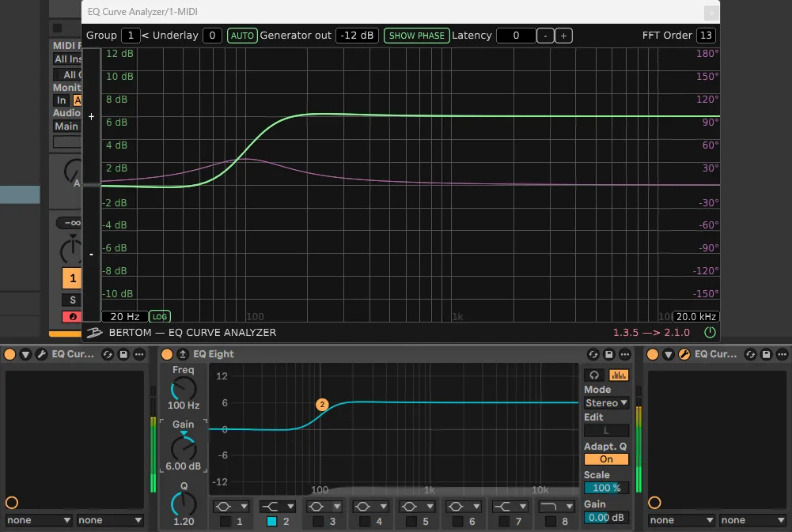This screenshot has width=792, height=532.
Task: Click the Latency '+' button in the analyzer
Action: point(563,35)
